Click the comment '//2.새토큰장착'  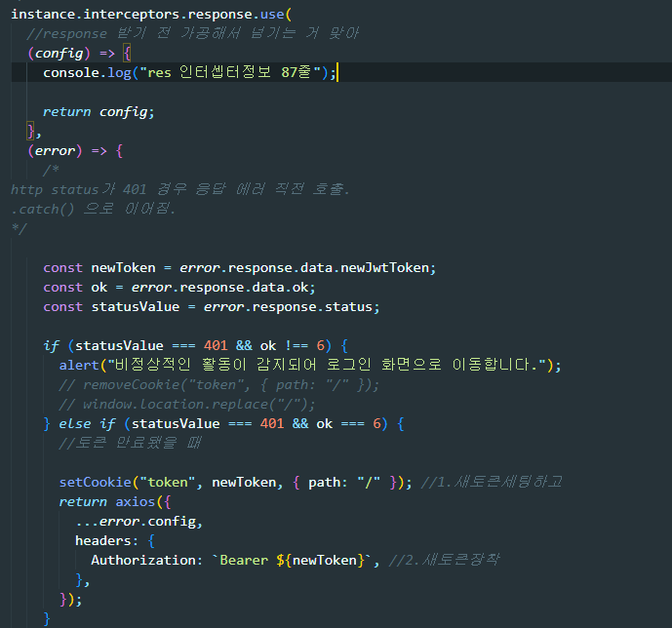444,560
